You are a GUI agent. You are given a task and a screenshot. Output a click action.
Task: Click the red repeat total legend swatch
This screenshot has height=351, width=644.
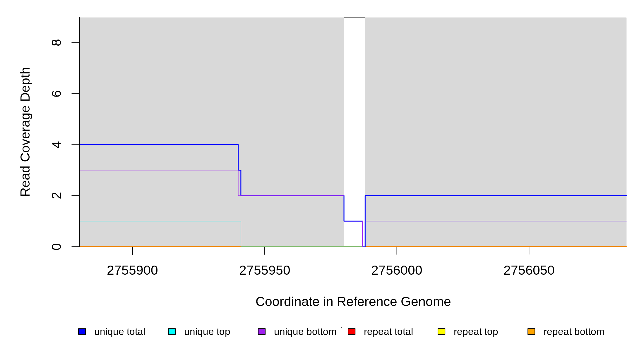coord(352,331)
